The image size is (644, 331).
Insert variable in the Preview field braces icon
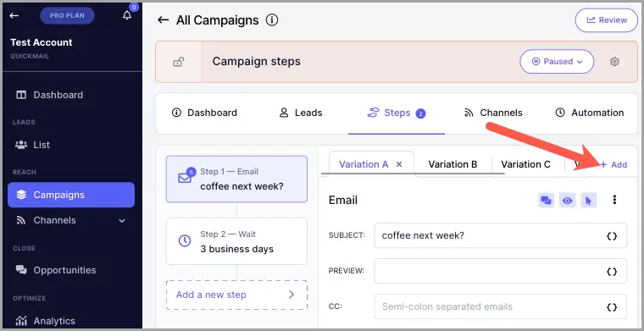[612, 272]
